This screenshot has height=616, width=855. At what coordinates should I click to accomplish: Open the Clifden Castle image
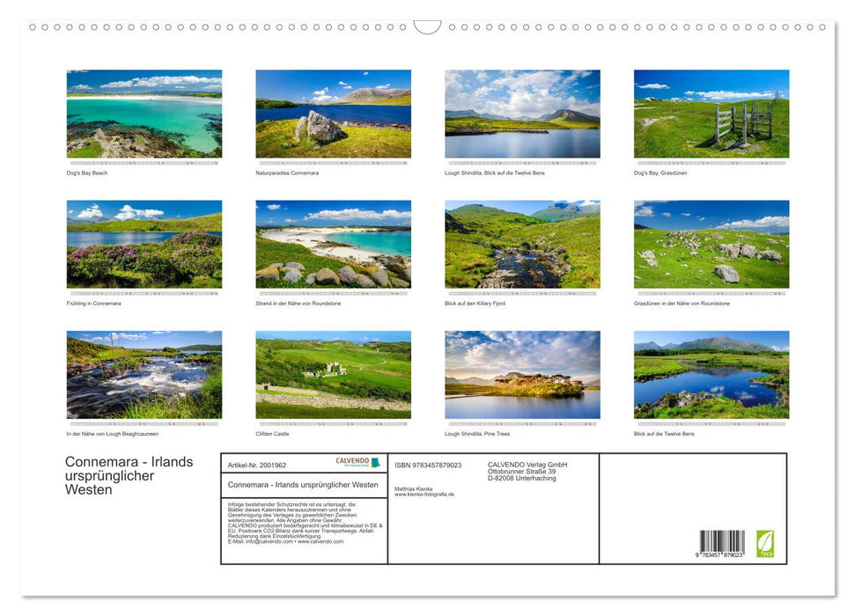tap(333, 375)
